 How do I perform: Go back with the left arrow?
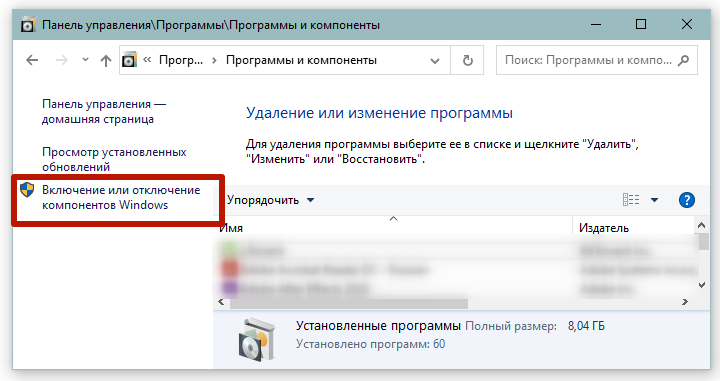coord(32,60)
